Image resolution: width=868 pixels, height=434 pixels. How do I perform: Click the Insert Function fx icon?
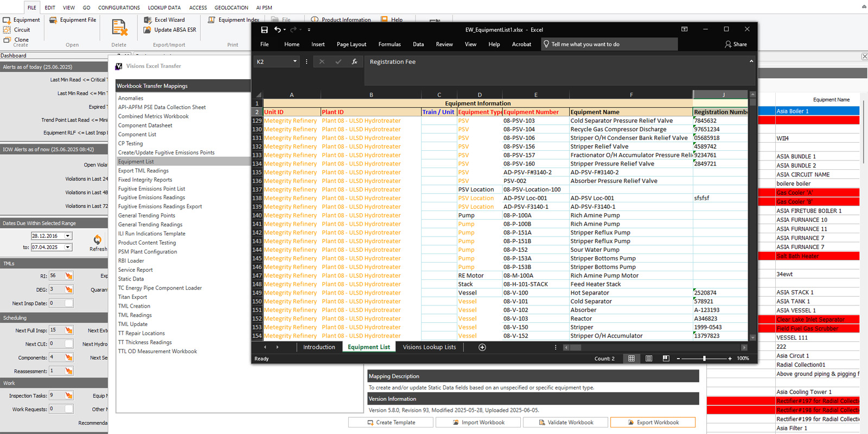(x=354, y=62)
